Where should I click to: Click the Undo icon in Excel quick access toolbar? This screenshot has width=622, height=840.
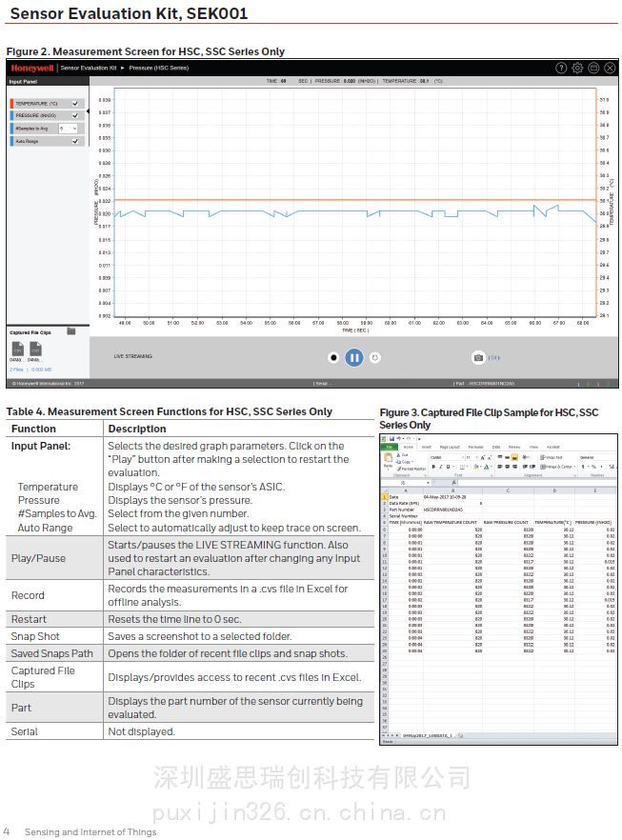point(398,438)
